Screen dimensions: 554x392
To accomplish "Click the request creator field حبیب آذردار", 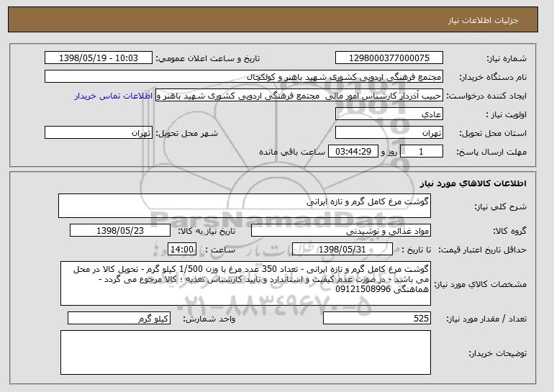I will click(299, 96).
